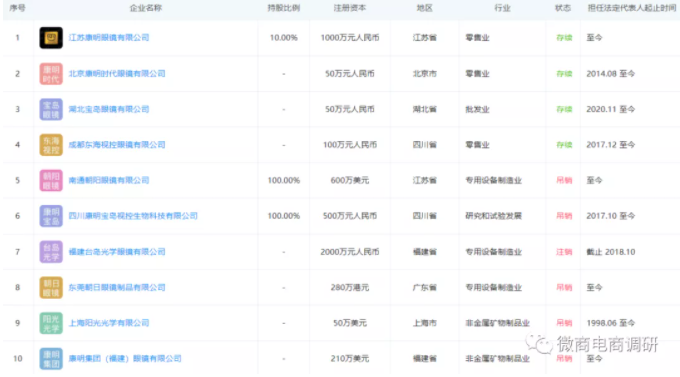Select the 10.00% shareholding cell

(284, 38)
